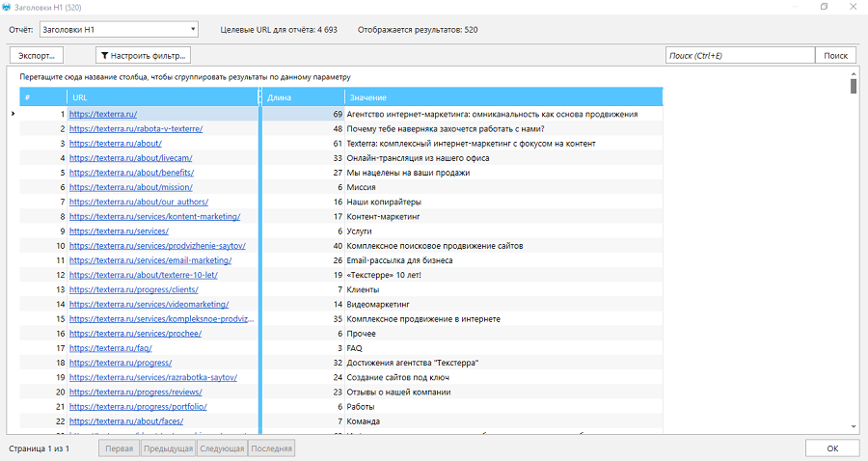The image size is (868, 461).
Task: Open the texterra.ru/progress/ link
Action: pos(121,363)
